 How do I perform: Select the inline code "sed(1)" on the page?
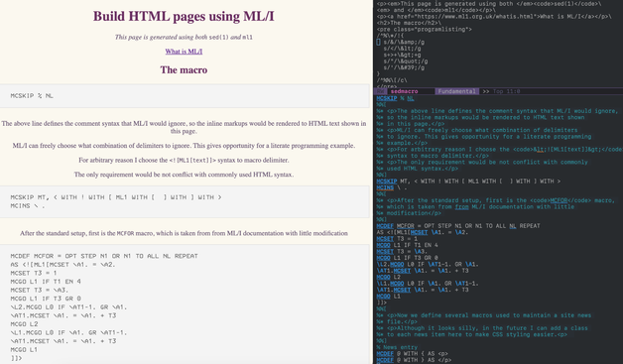(x=219, y=38)
